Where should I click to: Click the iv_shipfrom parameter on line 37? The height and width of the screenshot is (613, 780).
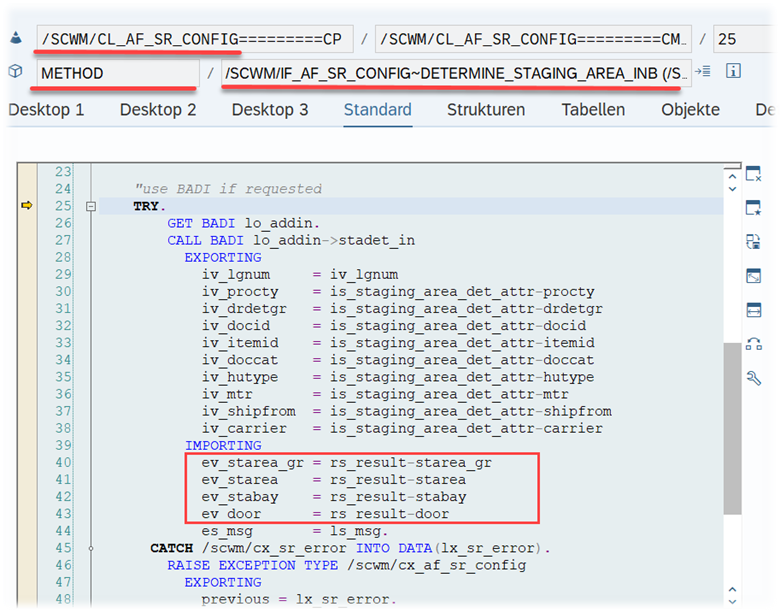tap(248, 411)
